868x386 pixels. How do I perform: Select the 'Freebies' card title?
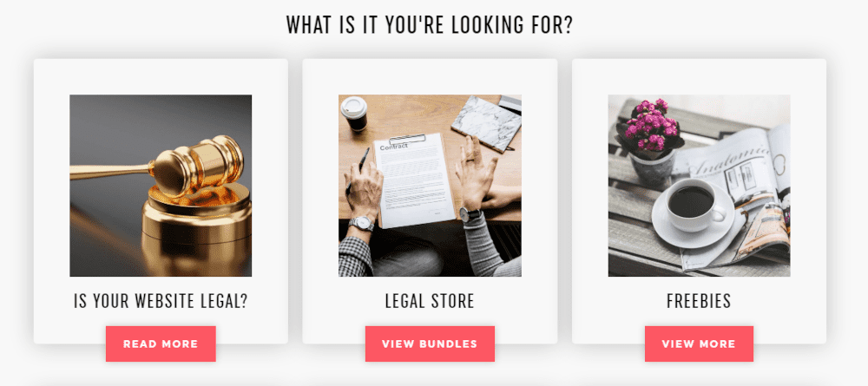699,301
